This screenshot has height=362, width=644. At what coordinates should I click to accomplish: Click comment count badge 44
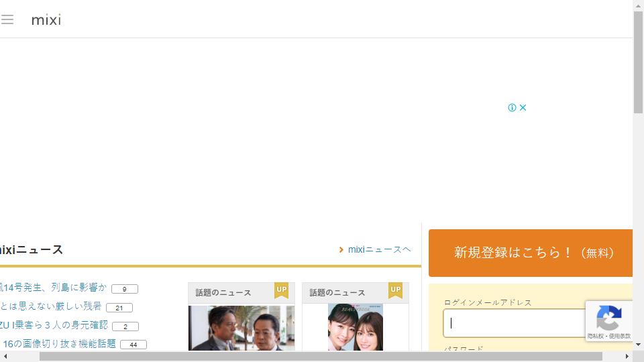(x=133, y=345)
